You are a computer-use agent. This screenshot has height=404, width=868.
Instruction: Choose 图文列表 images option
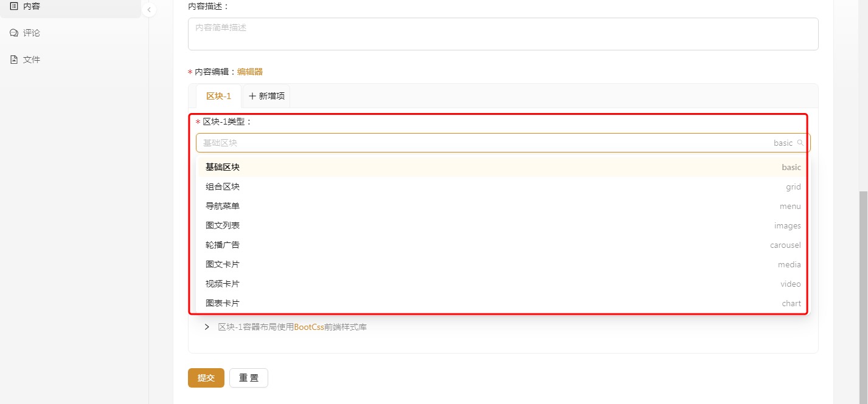point(223,225)
